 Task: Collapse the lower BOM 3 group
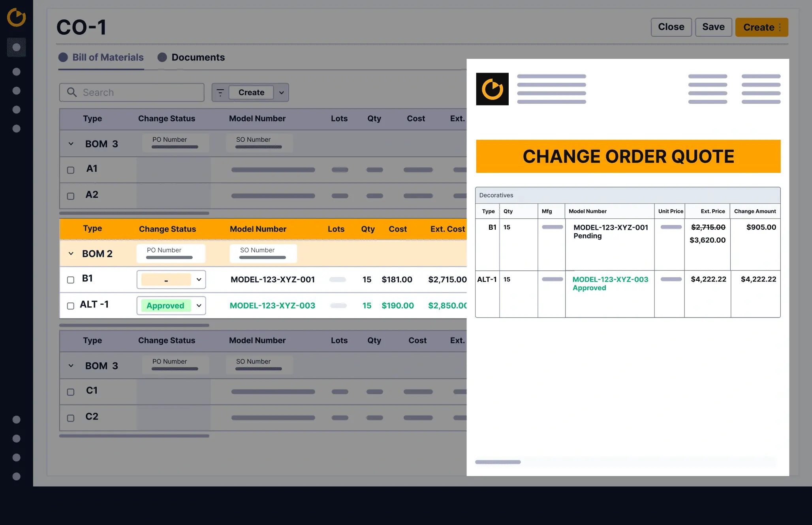[71, 366]
